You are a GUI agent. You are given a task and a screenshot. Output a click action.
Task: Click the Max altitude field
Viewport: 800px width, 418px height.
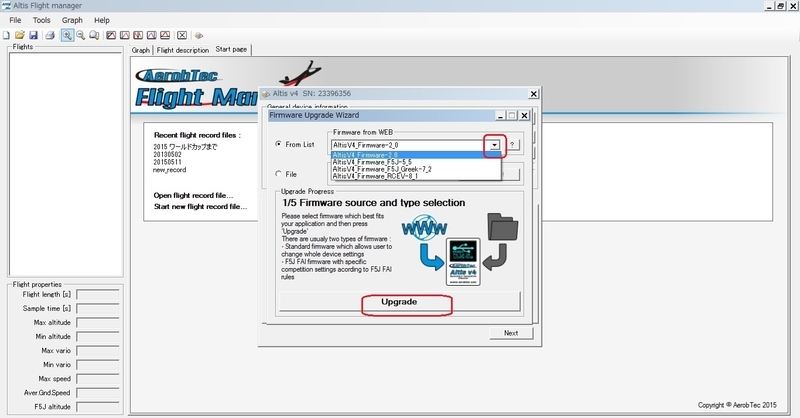coord(98,323)
